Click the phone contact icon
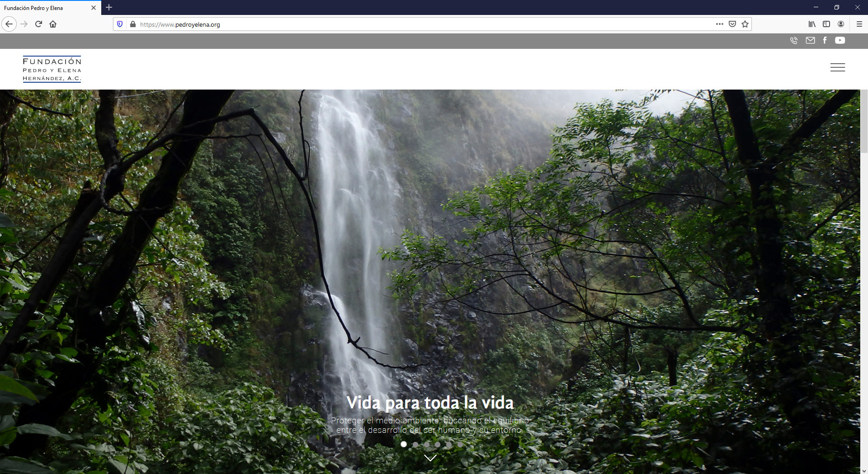Screen dimensions: 868x474 pyautogui.click(x=793, y=41)
